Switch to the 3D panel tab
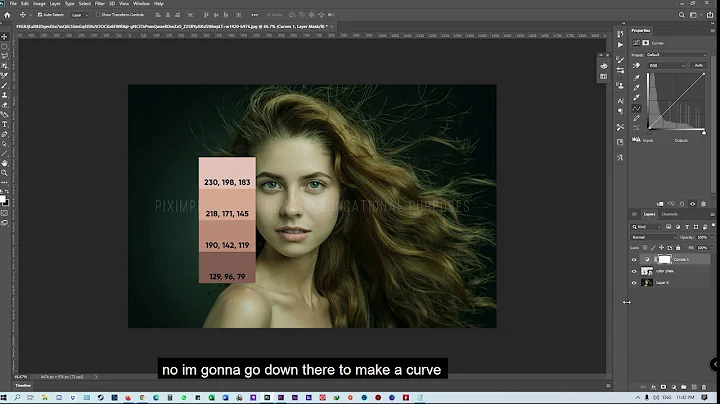Image resolution: width=720 pixels, height=404 pixels. 635,214
